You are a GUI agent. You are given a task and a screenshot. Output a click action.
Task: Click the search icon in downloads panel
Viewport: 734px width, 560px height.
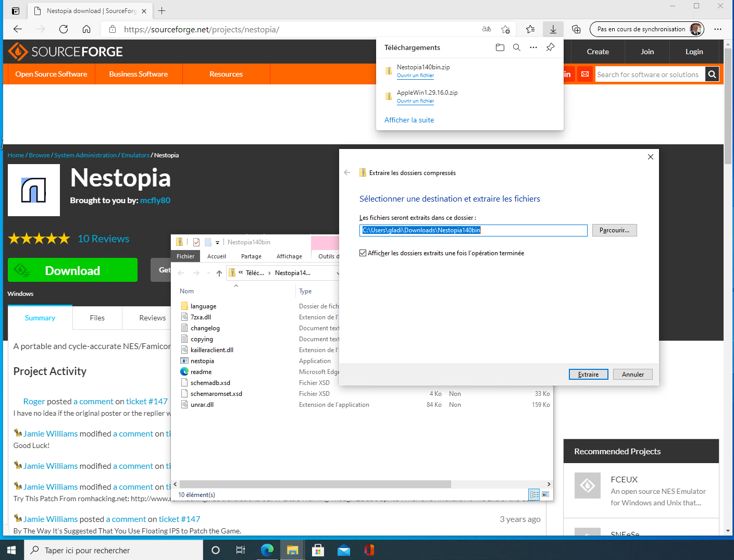(x=516, y=47)
